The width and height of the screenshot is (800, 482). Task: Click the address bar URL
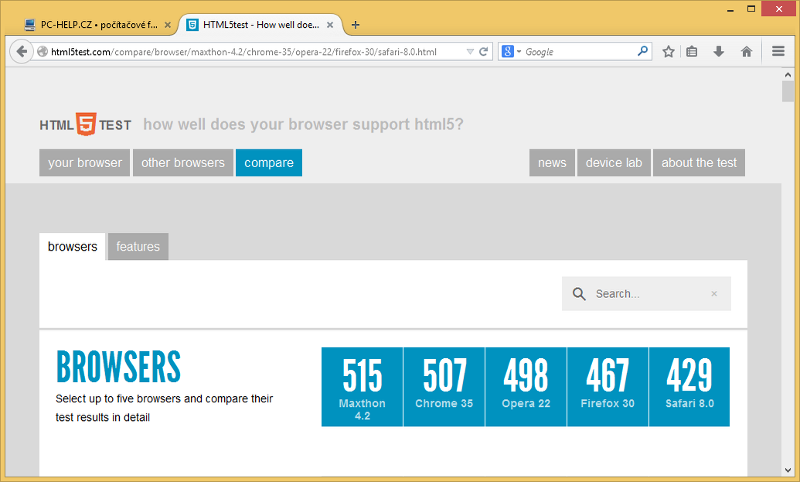tap(244, 52)
